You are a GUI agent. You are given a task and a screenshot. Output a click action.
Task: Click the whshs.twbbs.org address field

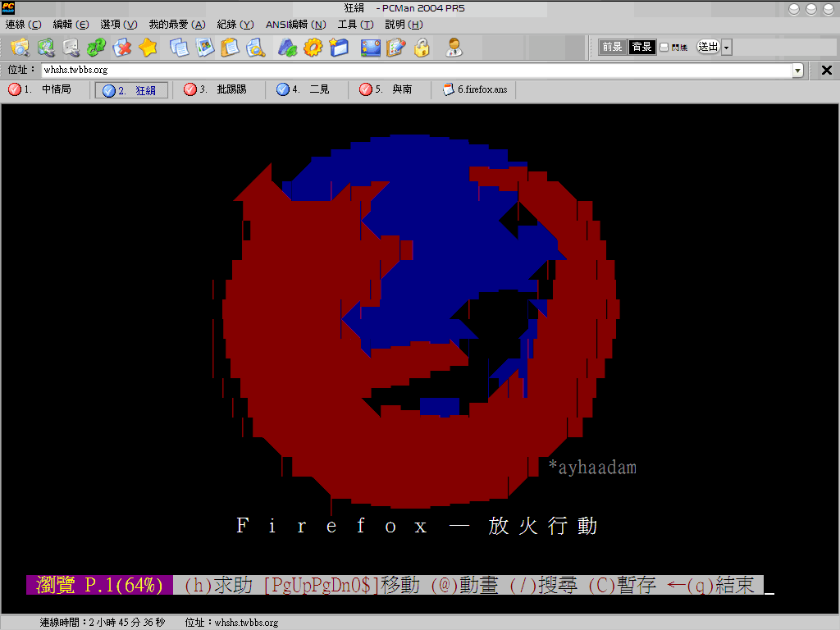[x=418, y=71]
